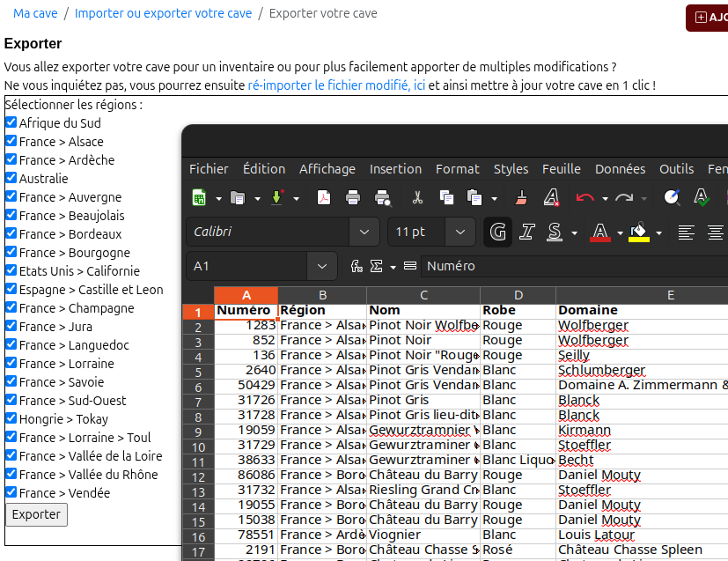Click the Print icon in toolbar
Viewport: 728px width, 561px height.
pyautogui.click(x=353, y=198)
